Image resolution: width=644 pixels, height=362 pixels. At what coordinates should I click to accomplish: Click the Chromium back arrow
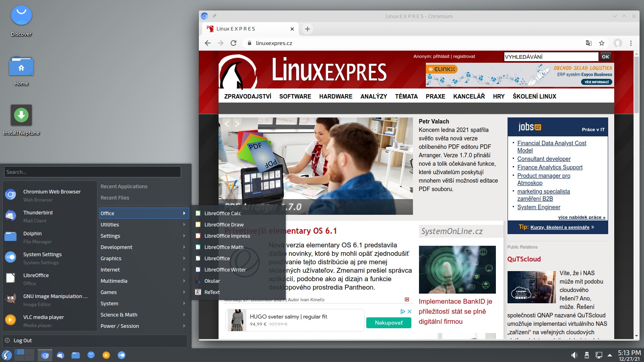(208, 43)
